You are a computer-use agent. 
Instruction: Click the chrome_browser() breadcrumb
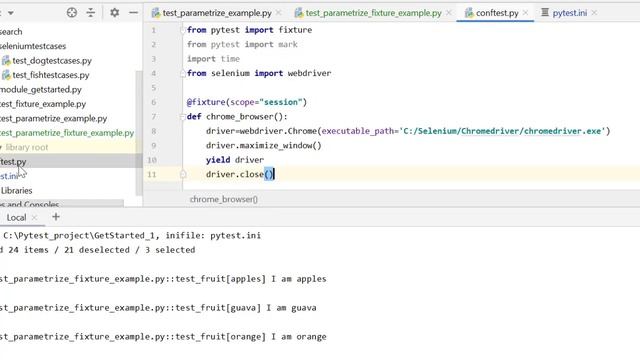click(224, 199)
